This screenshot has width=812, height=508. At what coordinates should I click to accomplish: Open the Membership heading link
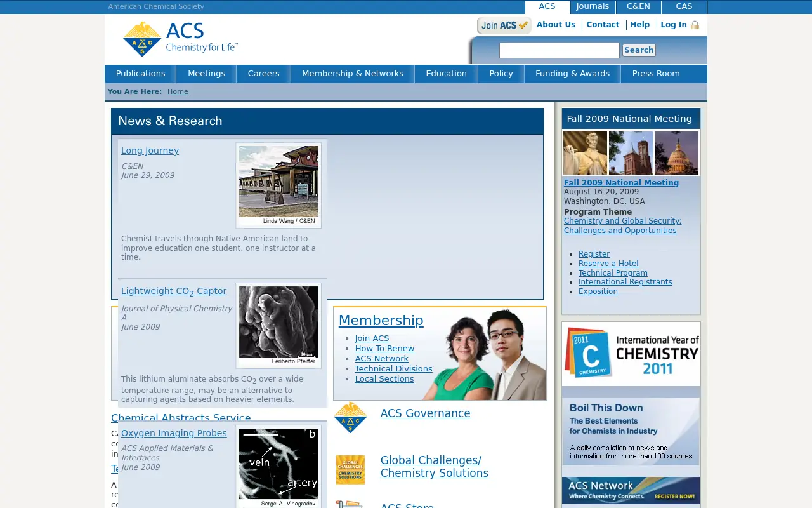tap(381, 321)
